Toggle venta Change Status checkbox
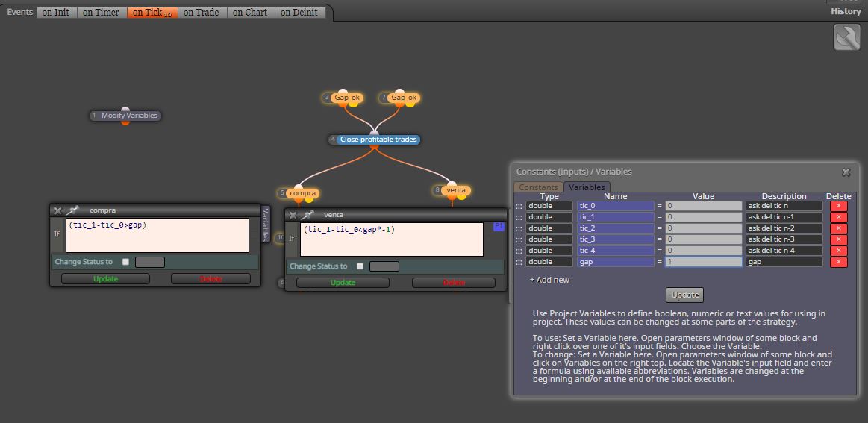 tap(360, 266)
